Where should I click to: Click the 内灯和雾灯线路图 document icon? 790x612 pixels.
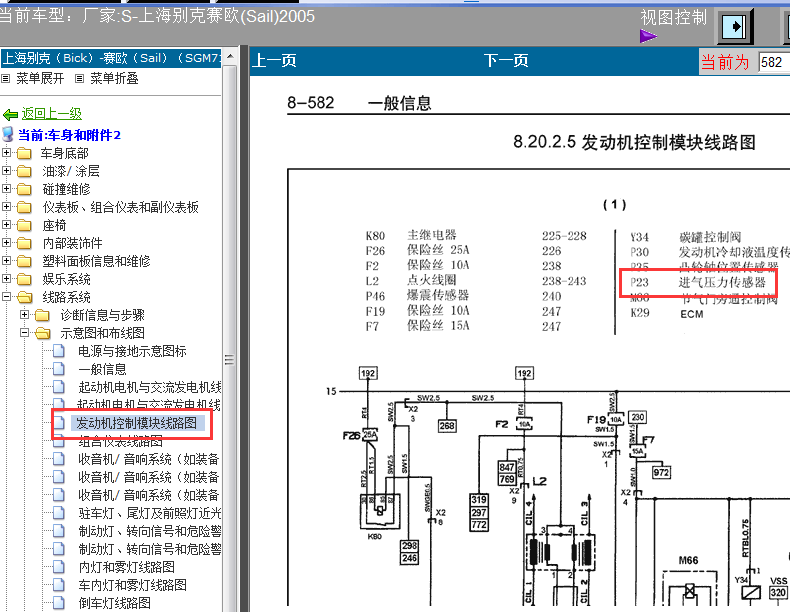[59, 567]
